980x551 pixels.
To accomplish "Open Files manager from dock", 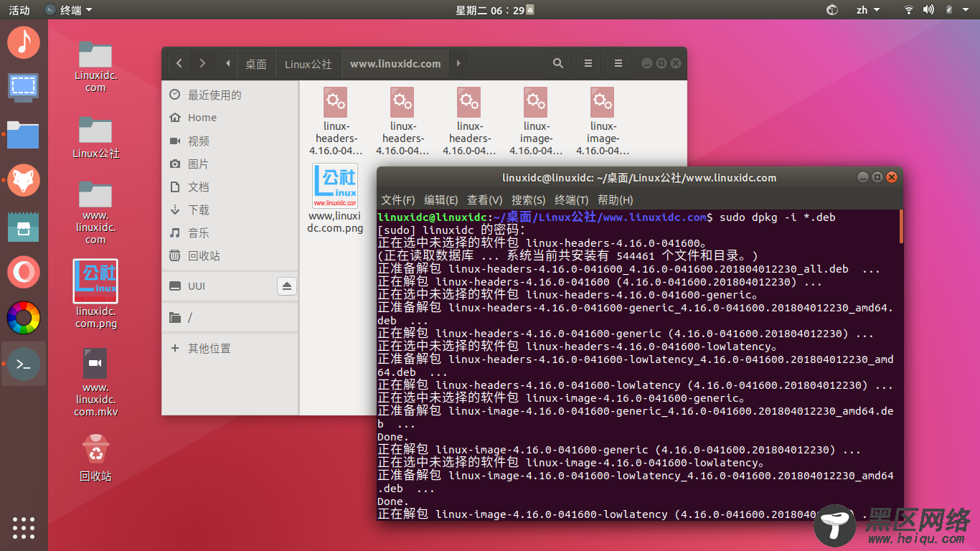I will click(24, 134).
